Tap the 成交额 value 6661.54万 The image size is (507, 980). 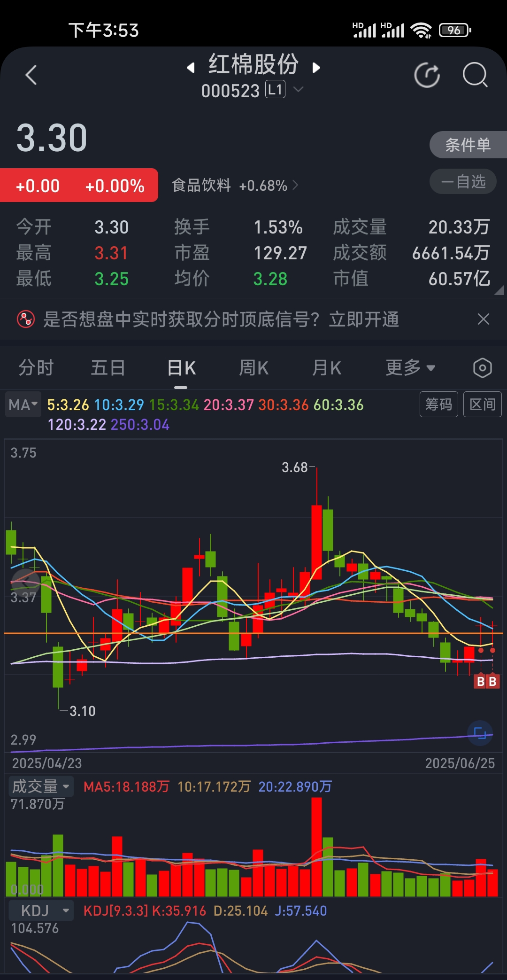(451, 253)
